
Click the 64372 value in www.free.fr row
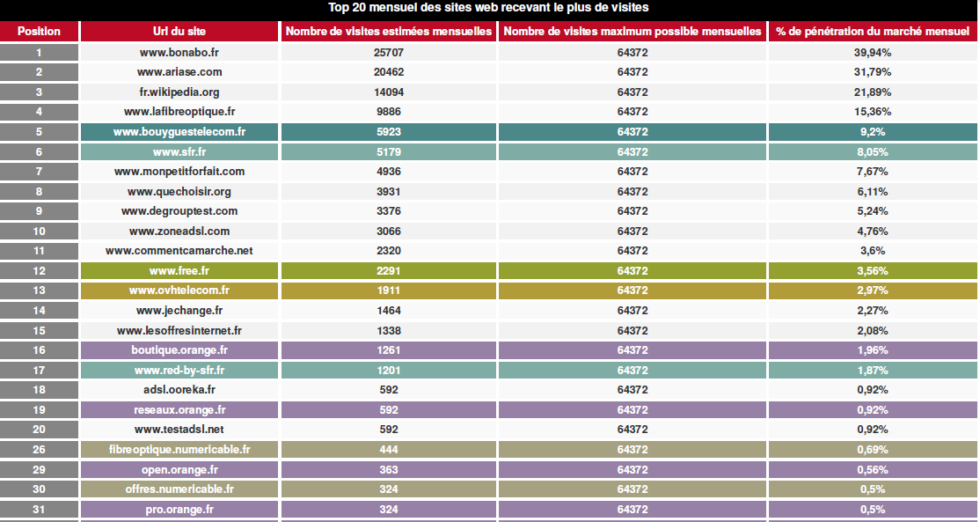pos(633,271)
